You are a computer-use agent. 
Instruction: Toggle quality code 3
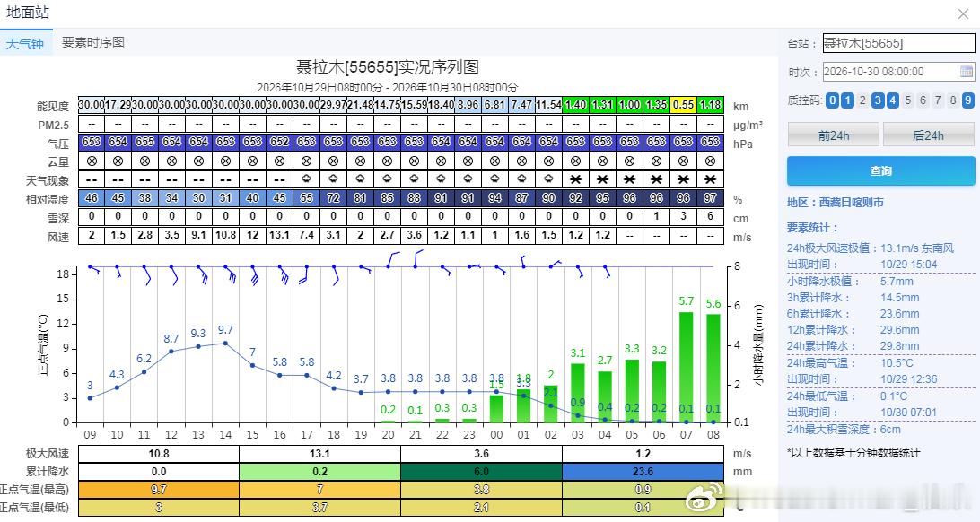click(x=878, y=100)
